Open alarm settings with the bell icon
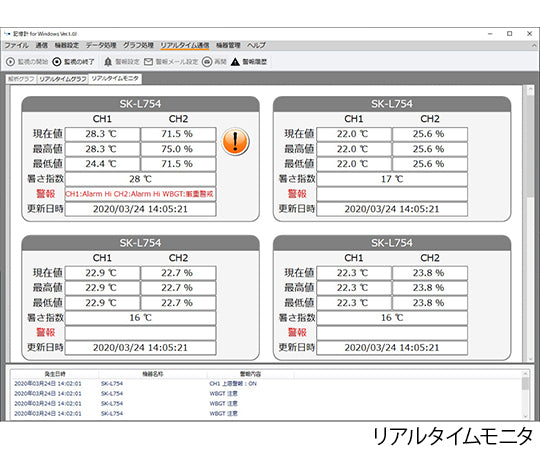 coord(108,62)
